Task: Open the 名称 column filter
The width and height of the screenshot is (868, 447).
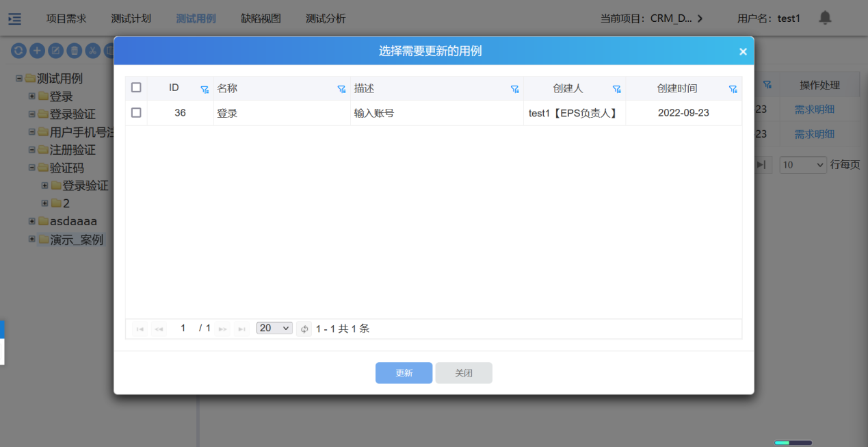Action: click(341, 89)
